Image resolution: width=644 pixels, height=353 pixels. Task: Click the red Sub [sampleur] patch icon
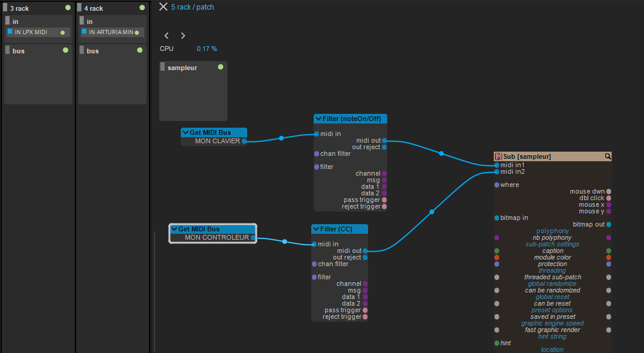point(498,156)
